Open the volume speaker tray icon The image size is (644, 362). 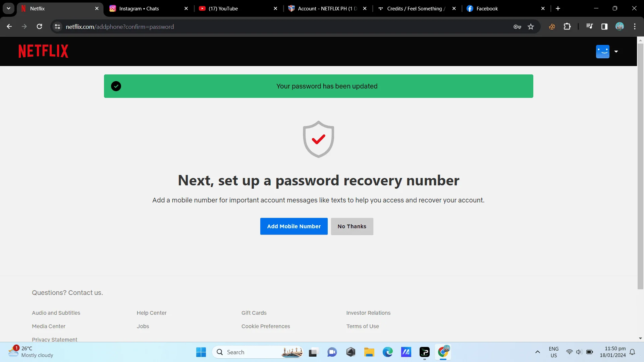(579, 352)
